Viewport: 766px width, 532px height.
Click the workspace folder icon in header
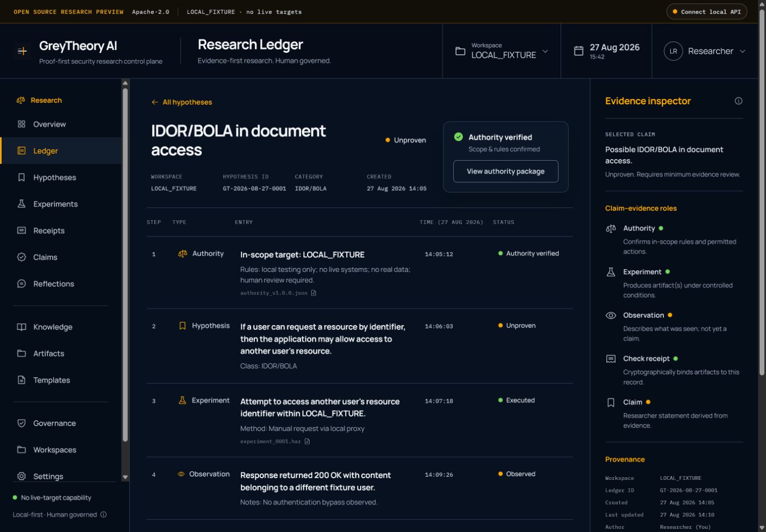(460, 51)
